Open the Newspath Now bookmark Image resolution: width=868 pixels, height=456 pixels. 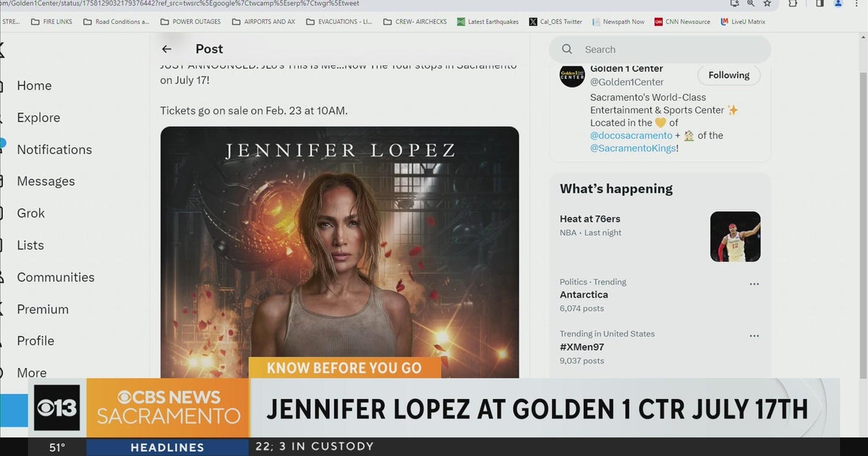coord(618,22)
